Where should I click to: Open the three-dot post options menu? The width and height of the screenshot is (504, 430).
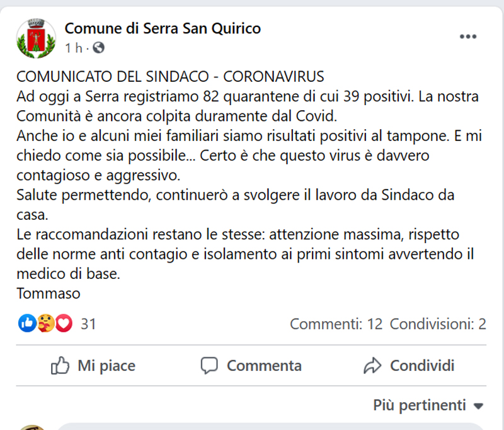tap(467, 37)
